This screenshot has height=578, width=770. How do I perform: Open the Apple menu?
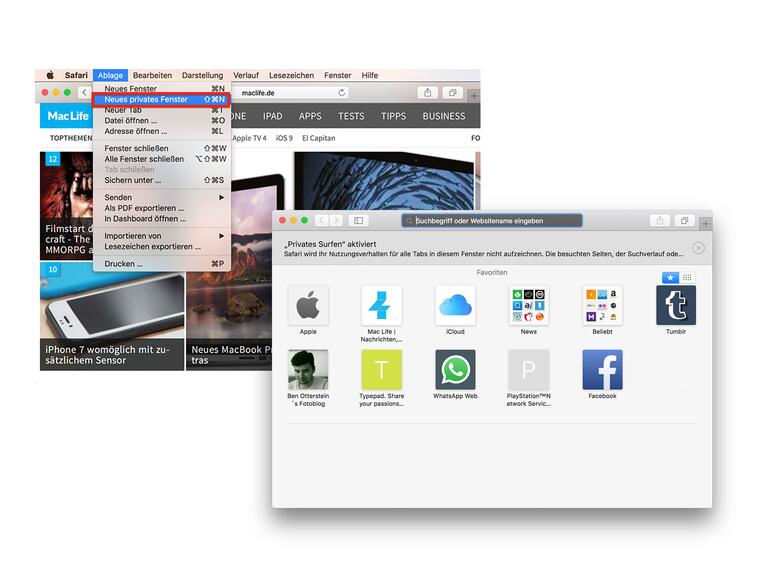(x=50, y=75)
